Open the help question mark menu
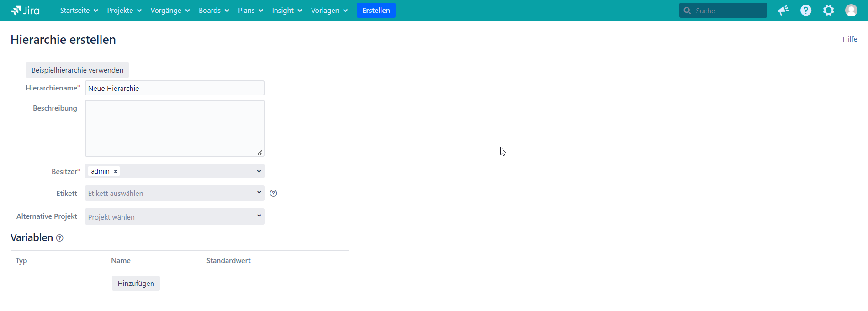This screenshot has width=868, height=311. [806, 11]
